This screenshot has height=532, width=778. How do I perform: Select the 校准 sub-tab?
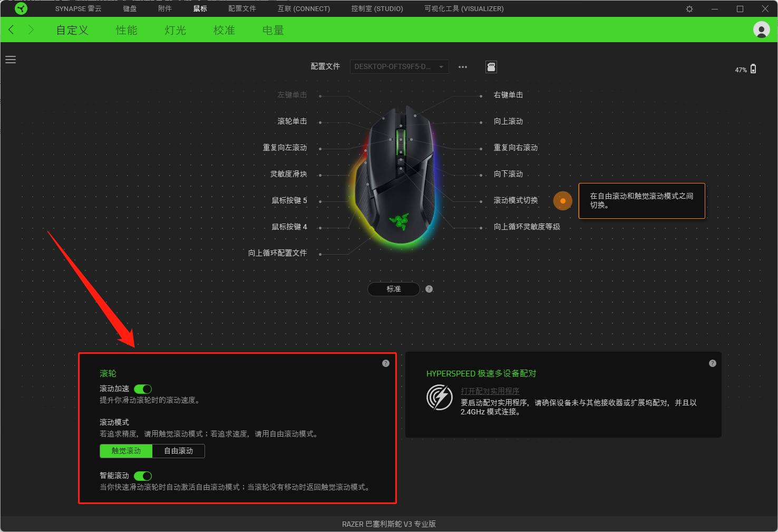pos(224,30)
